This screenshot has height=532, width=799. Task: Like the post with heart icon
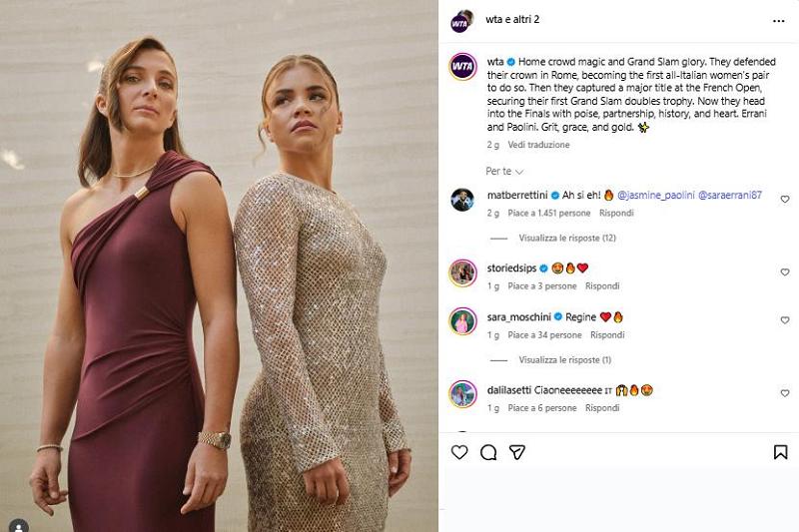[x=459, y=452]
